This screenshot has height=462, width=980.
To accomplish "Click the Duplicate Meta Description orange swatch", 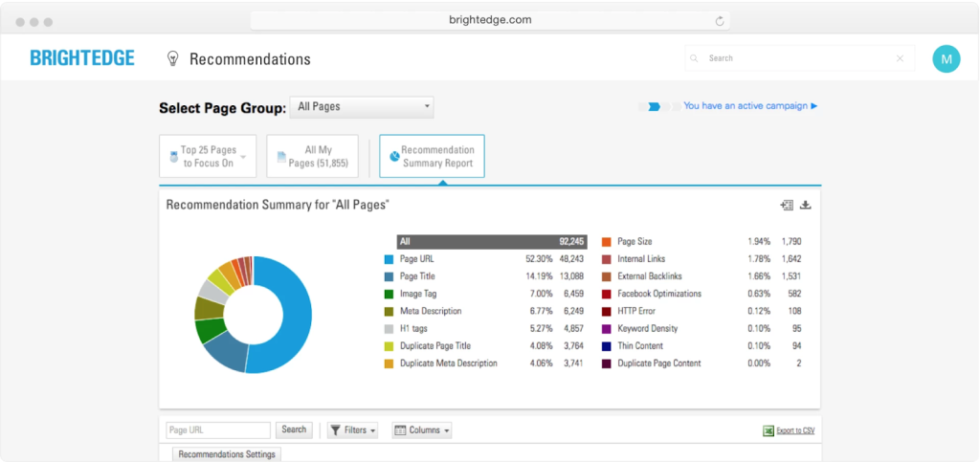I will 389,363.
